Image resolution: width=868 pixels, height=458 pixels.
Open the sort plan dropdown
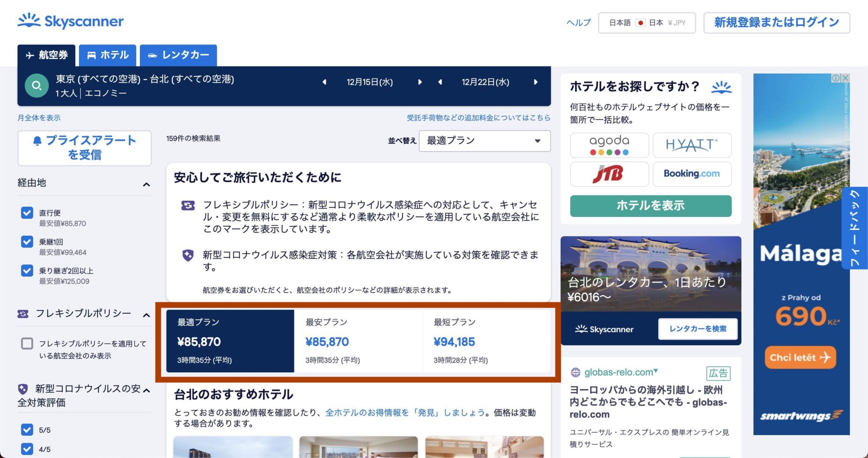pos(484,141)
